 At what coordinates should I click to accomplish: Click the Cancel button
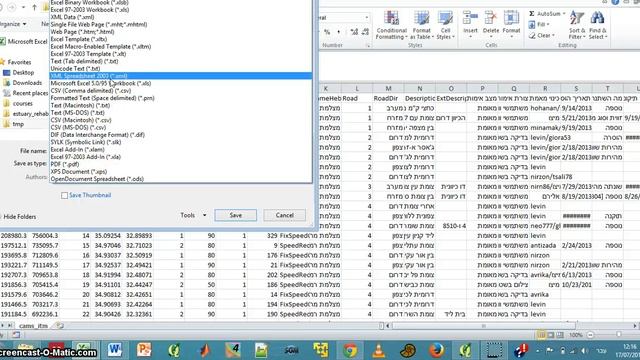[x=284, y=215]
